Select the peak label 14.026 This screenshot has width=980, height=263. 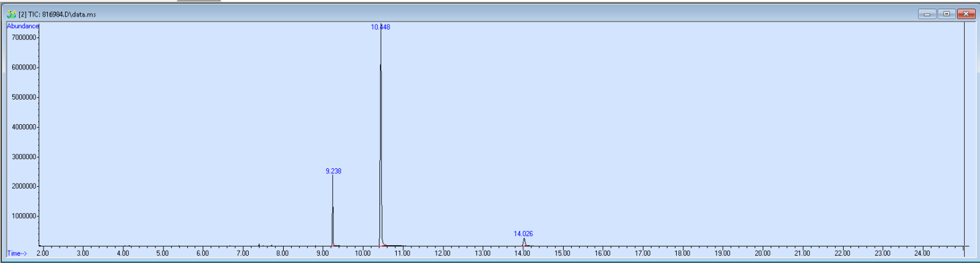(523, 234)
